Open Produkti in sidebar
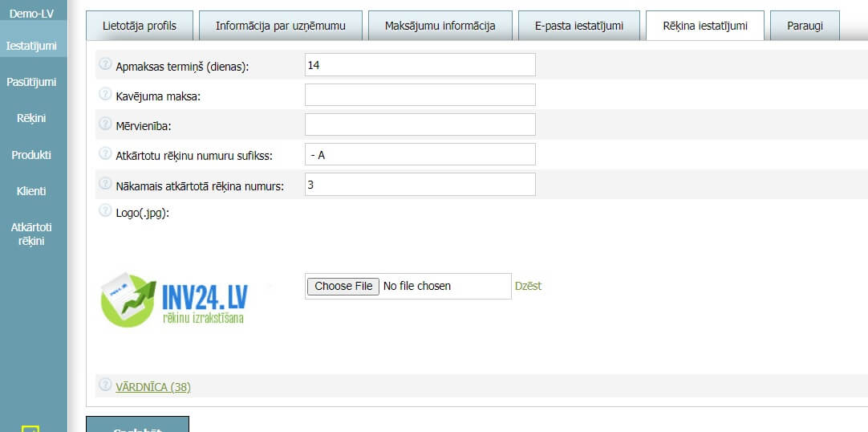 pyautogui.click(x=31, y=155)
